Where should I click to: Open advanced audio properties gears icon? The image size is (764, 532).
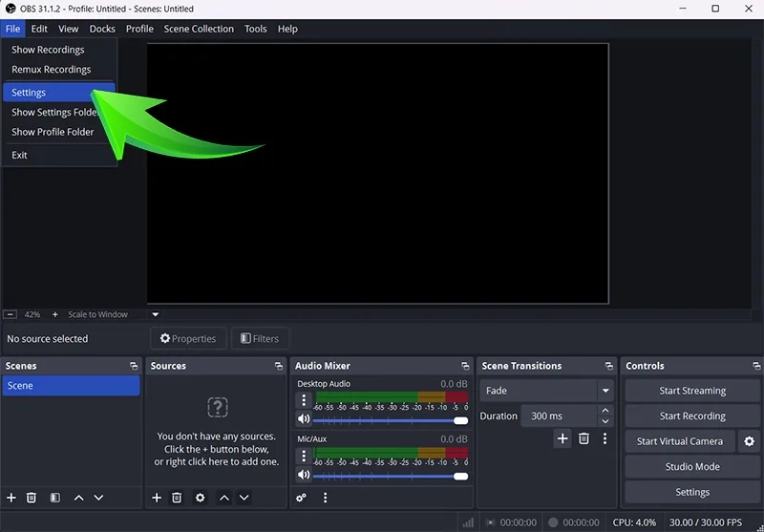click(x=301, y=498)
